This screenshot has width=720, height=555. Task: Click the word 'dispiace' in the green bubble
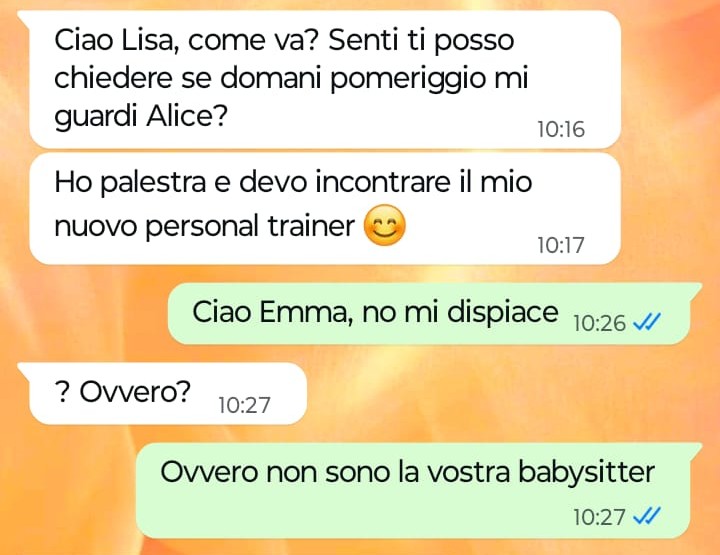pyautogui.click(x=503, y=313)
